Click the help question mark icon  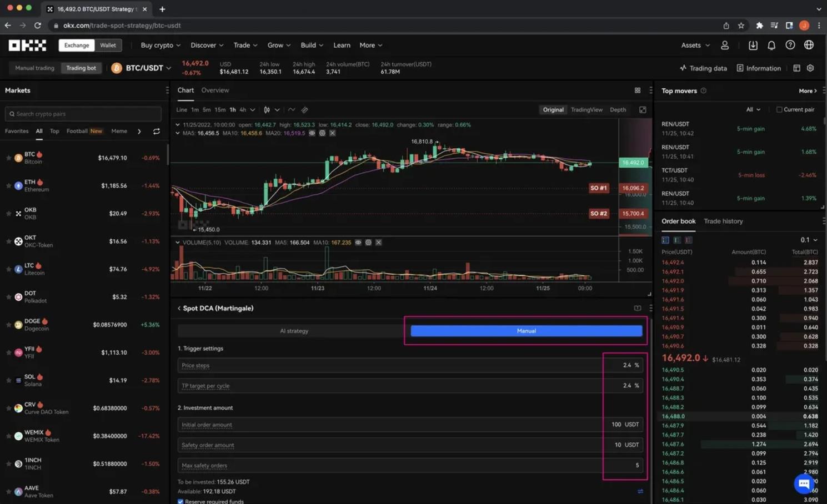tap(790, 46)
